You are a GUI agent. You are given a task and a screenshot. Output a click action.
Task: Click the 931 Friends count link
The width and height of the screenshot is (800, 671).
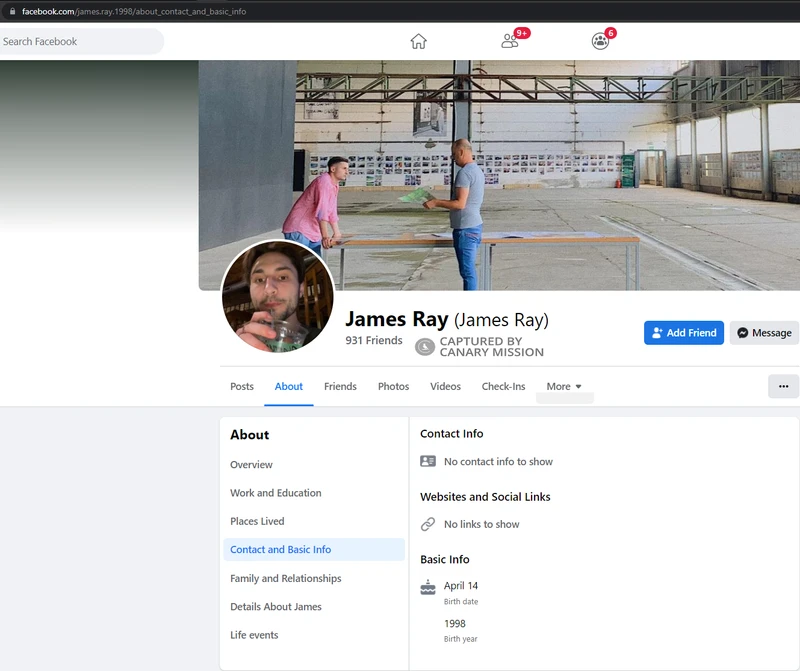(374, 340)
